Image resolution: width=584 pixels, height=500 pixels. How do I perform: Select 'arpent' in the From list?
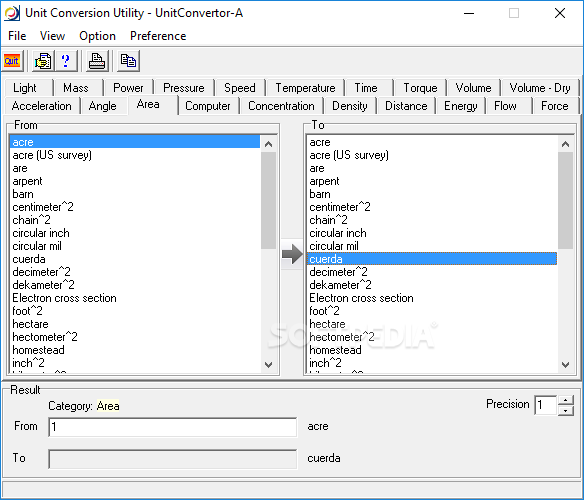[135, 181]
